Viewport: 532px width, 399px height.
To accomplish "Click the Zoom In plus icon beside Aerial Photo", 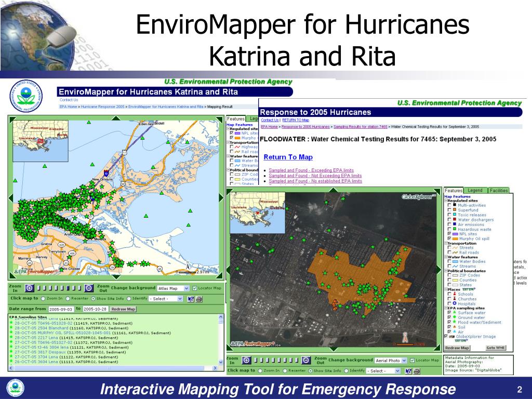I will tap(247, 361).
